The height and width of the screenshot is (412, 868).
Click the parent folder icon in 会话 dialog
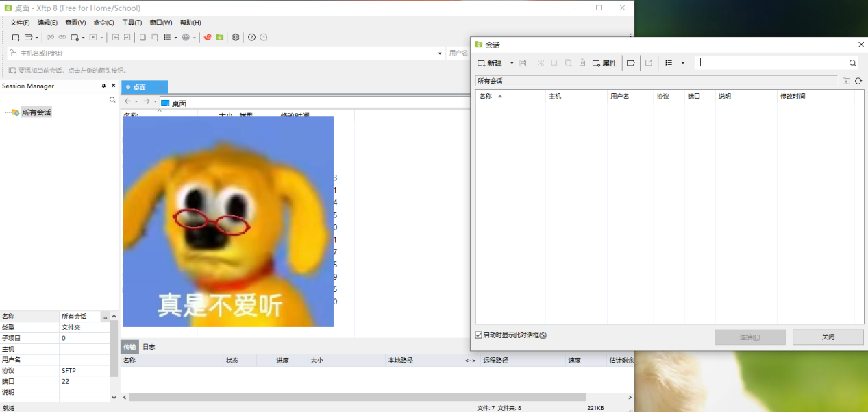(x=847, y=81)
